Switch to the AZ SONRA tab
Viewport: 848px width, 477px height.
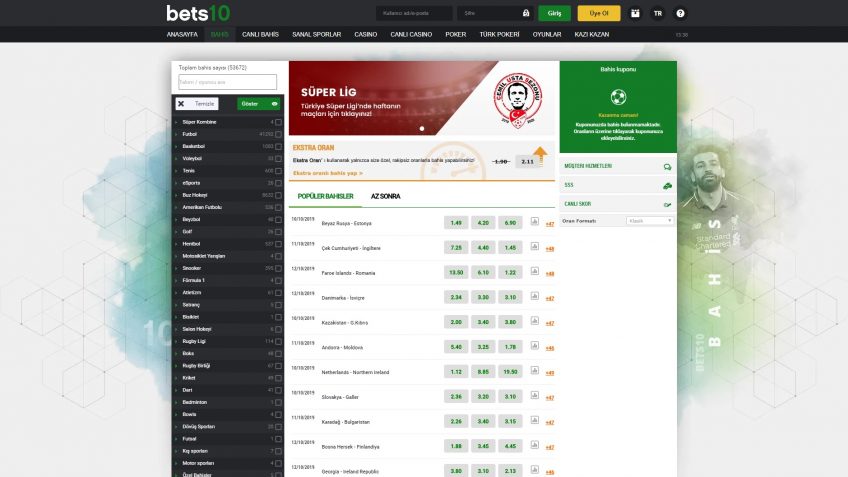point(386,196)
